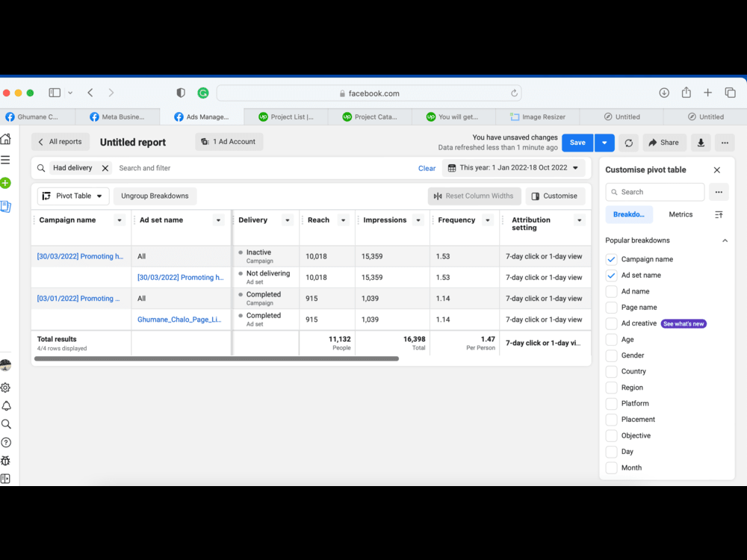This screenshot has height=560, width=747.
Task: Go forward with browser forward arrow
Action: point(111,93)
